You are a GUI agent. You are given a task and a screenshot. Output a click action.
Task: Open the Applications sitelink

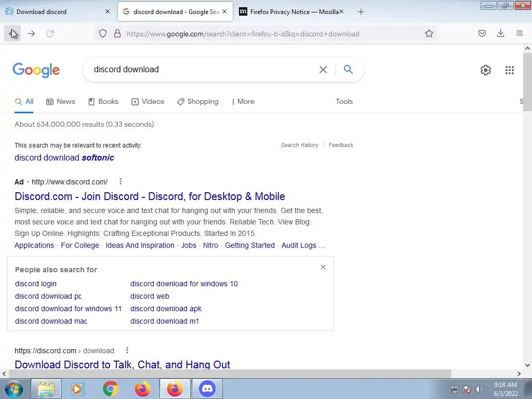click(x=34, y=245)
